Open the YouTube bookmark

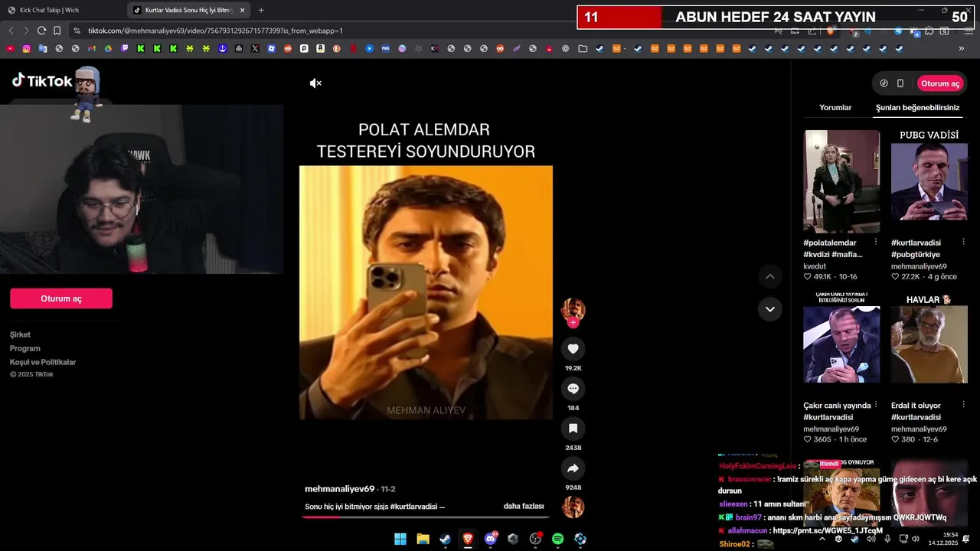coord(10,48)
